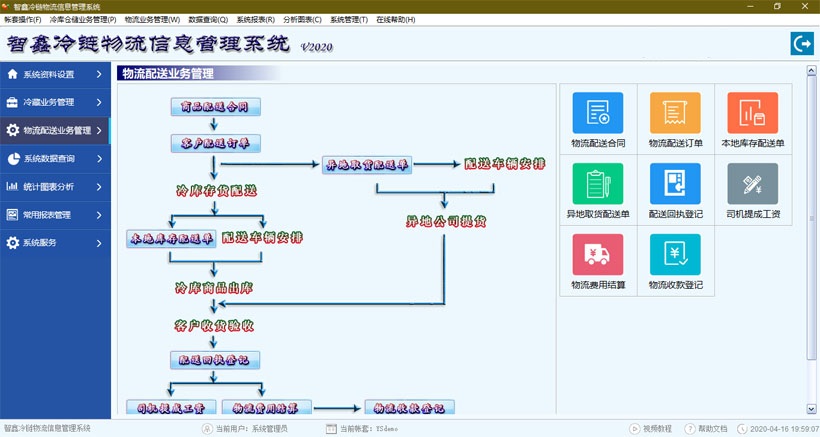Viewport: 820px width, 437px height.
Task: Click the 帮助文档 link text
Action: [713, 429]
